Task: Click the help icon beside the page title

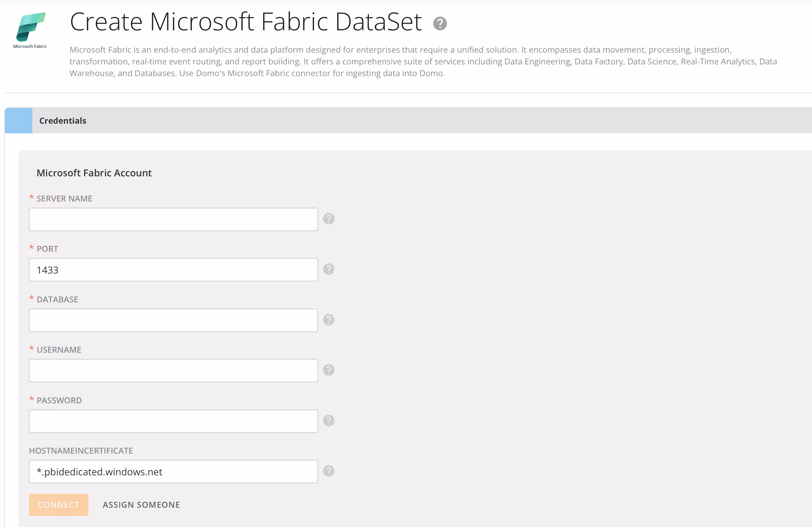Action: coord(440,23)
